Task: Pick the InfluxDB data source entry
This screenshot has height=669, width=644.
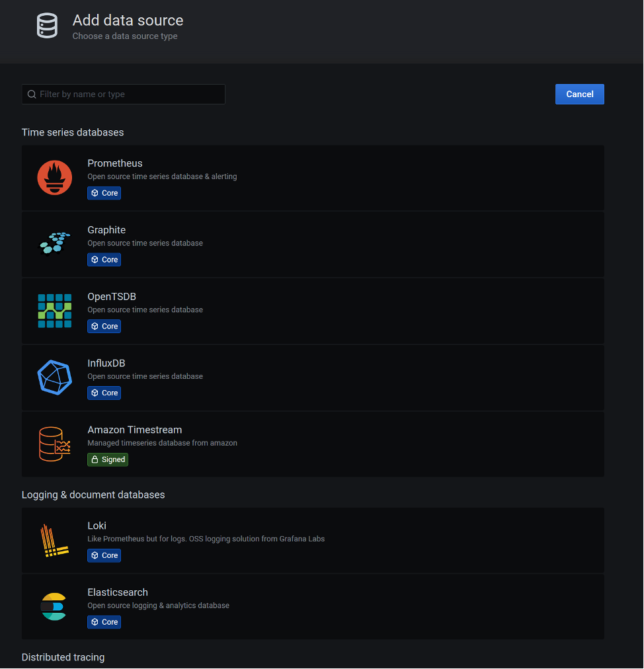Action: pos(313,377)
